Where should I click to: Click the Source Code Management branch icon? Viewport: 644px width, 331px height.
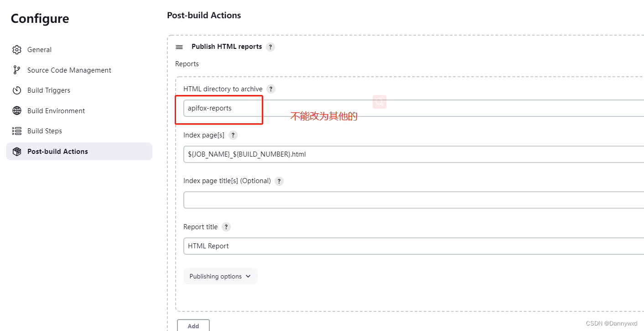coord(17,70)
